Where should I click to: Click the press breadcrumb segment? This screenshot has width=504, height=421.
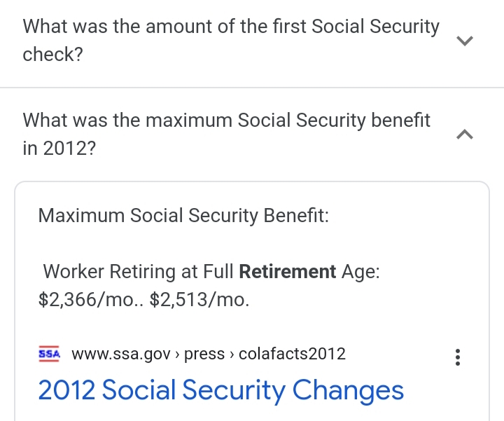[x=204, y=354]
